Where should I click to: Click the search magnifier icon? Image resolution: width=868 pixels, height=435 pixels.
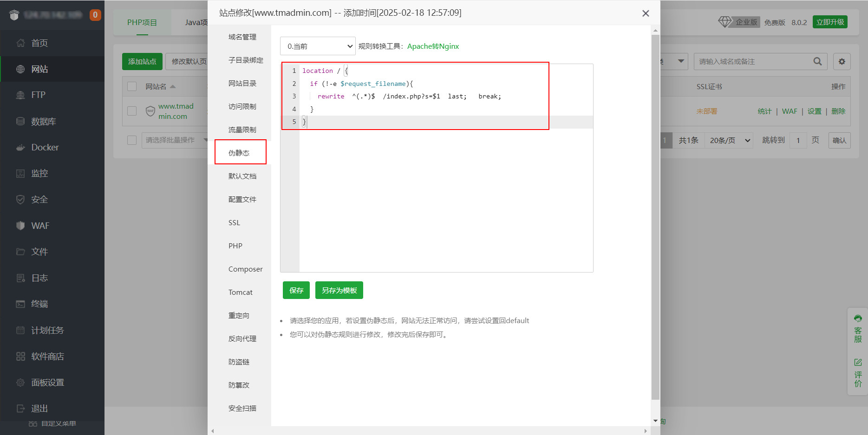pos(817,62)
